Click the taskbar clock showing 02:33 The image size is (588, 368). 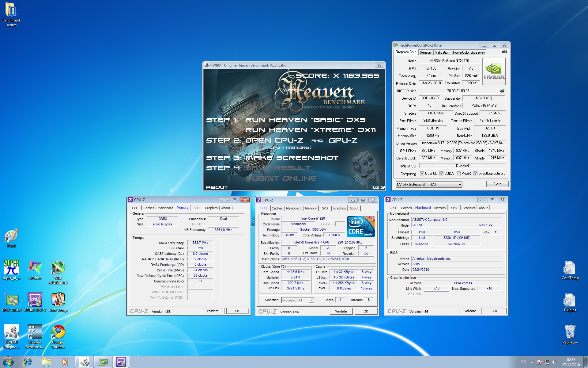(571, 362)
